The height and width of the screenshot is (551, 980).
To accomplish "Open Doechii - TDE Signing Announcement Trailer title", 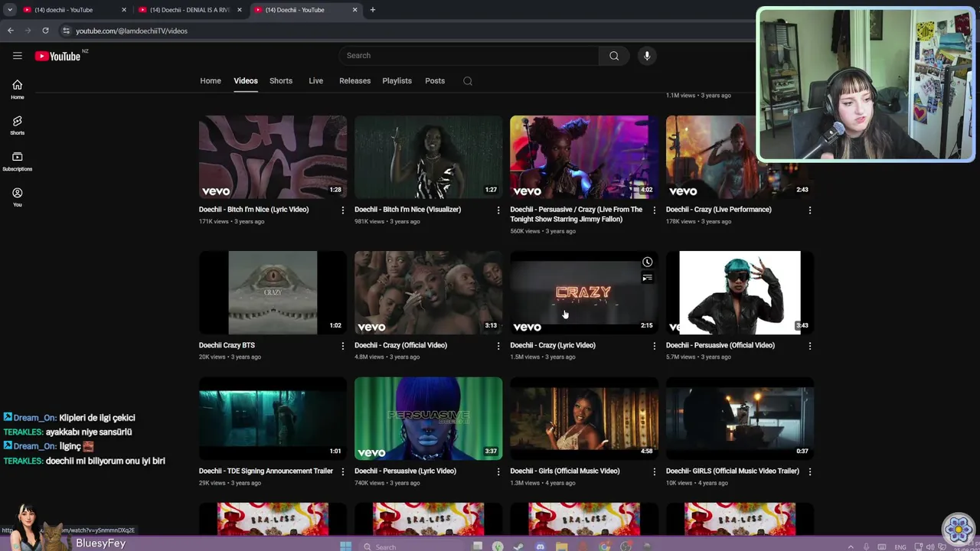I will (x=266, y=471).
